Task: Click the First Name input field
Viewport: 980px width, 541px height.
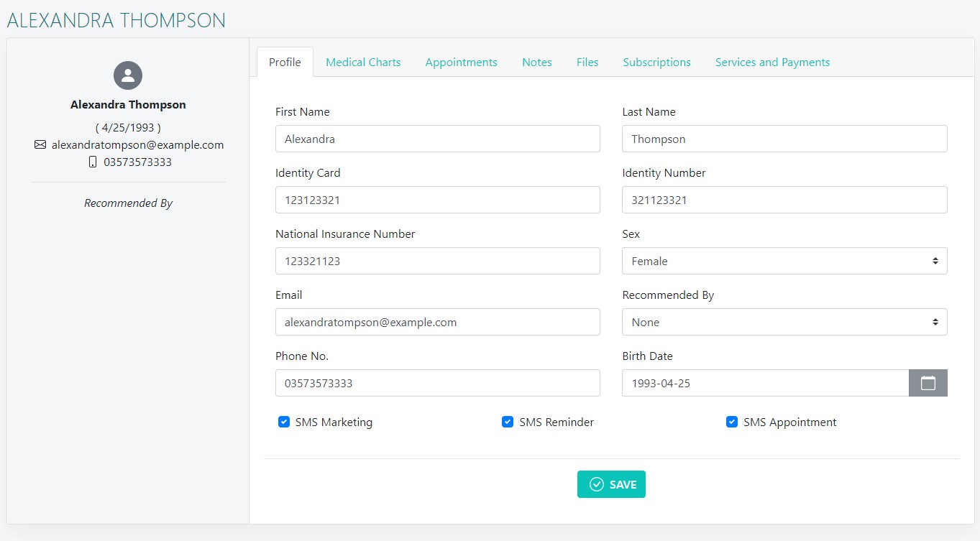Action: [437, 139]
